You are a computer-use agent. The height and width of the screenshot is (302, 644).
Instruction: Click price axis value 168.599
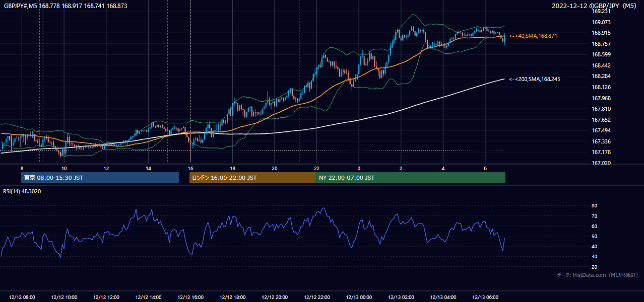(x=601, y=54)
